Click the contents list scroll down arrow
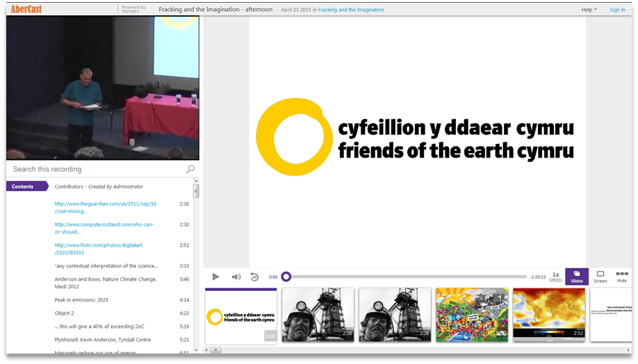Screen dimensions: 638x364 (x=196, y=350)
